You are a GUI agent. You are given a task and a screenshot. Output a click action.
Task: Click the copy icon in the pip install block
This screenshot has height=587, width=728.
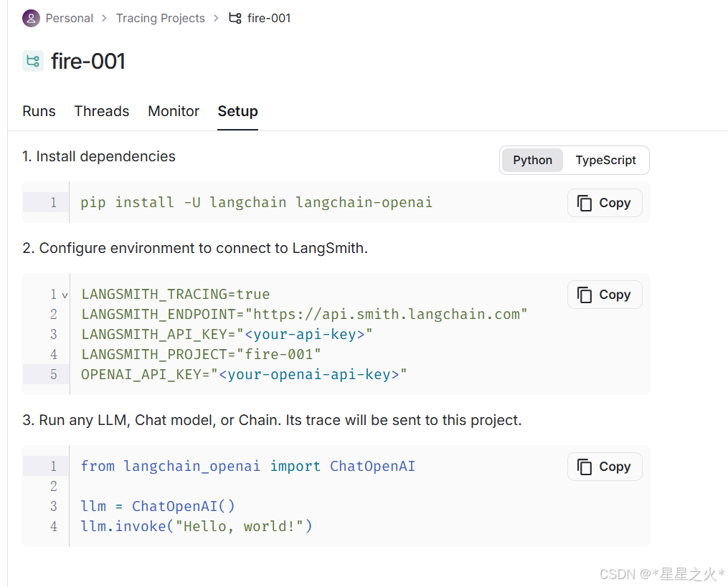[x=585, y=203]
